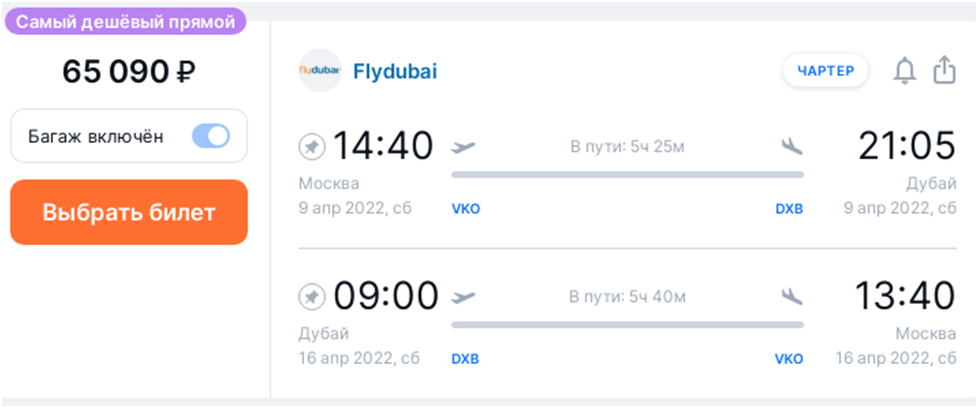
Task: Click the outbound flight duration bar
Action: 627,175
